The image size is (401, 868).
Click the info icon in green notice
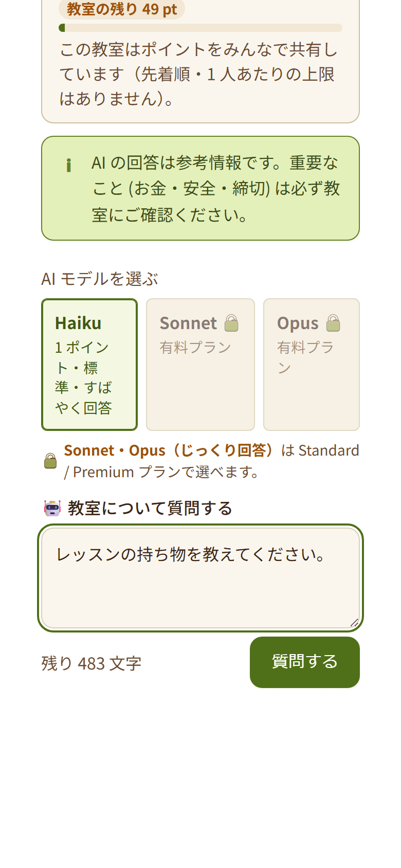(68, 166)
